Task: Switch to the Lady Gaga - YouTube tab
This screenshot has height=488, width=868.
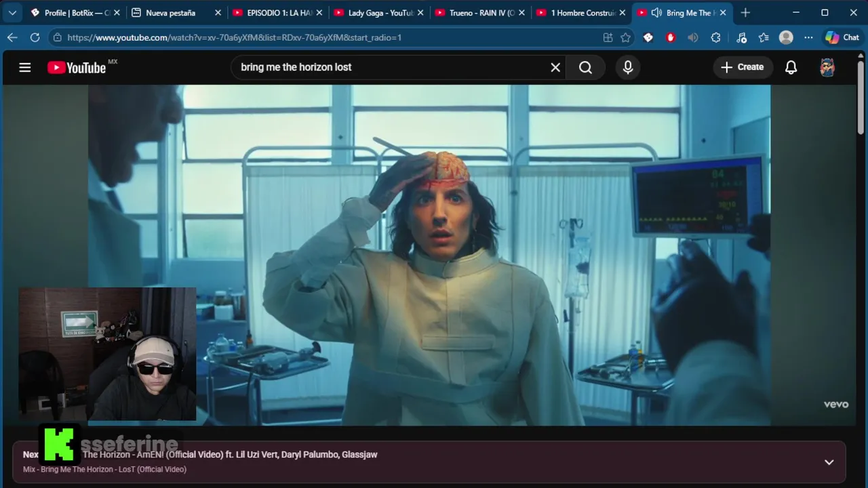Action: tap(378, 12)
